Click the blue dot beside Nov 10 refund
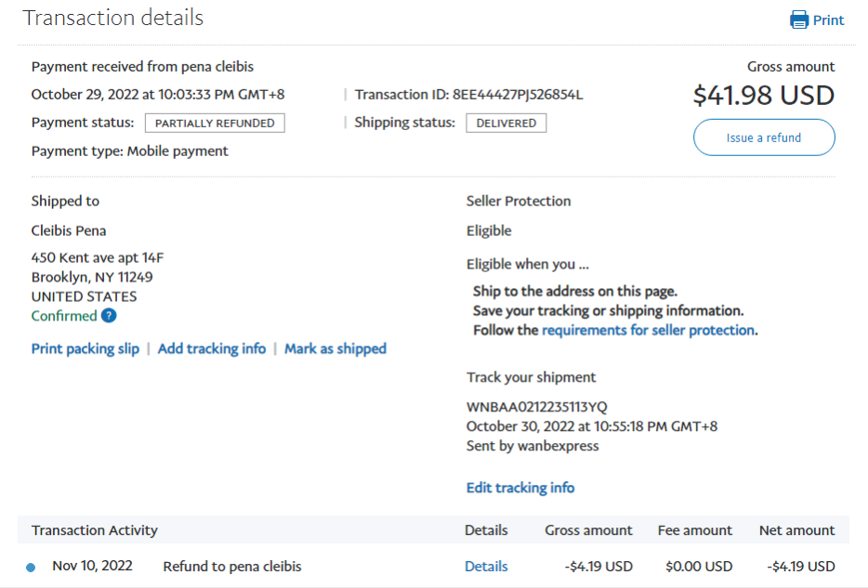The image size is (868, 588). 31,567
